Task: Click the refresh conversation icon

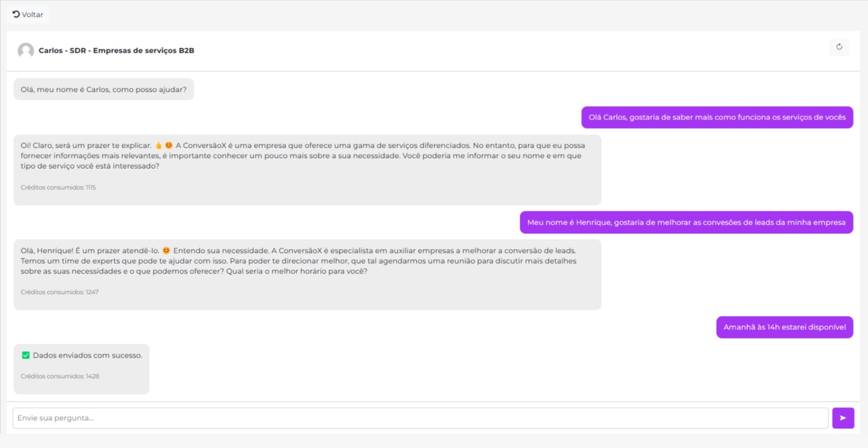Action: pos(839,47)
